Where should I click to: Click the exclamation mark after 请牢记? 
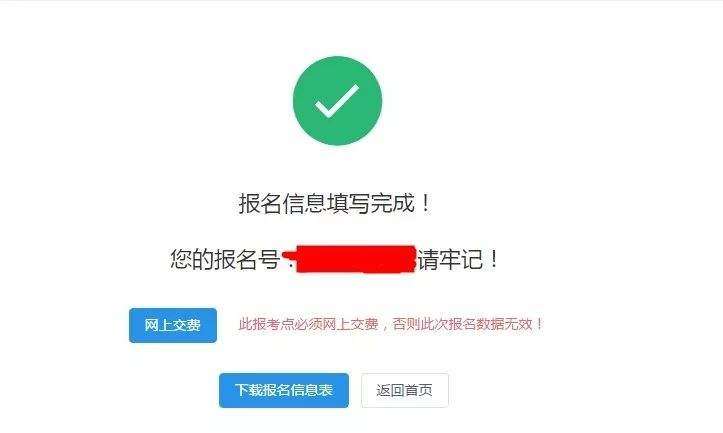pyautogui.click(x=494, y=259)
